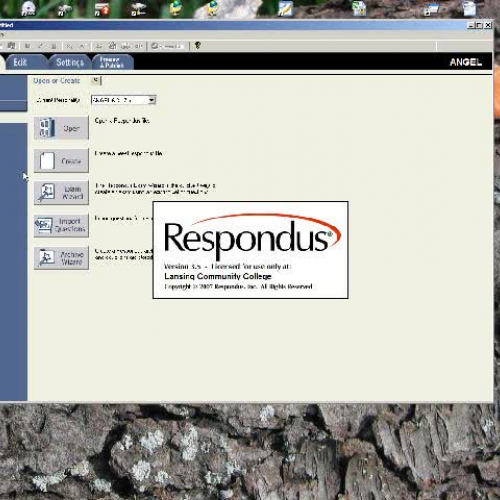Click the superscript toolbar icon
Screen dimensions: 500x500
(x=83, y=46)
